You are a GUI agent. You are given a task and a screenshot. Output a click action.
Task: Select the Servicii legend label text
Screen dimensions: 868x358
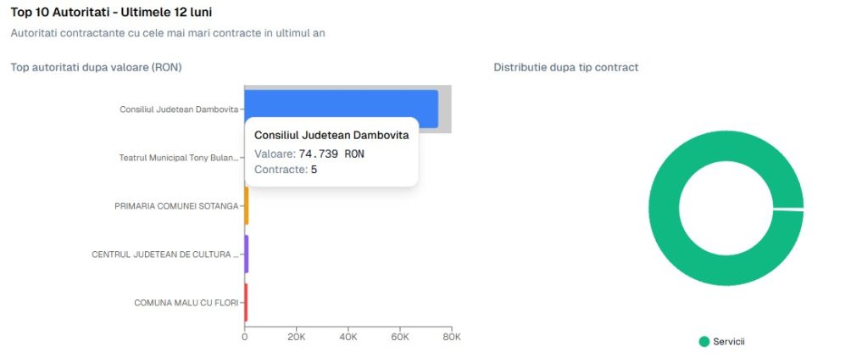pyautogui.click(x=728, y=341)
